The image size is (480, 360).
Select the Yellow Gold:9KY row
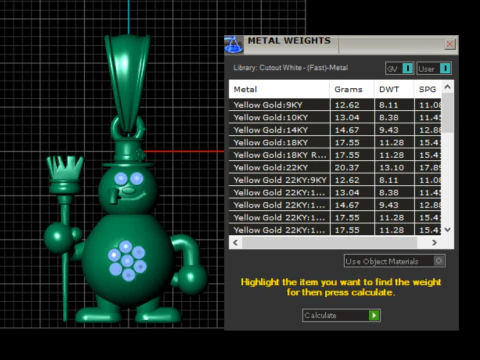[335, 105]
